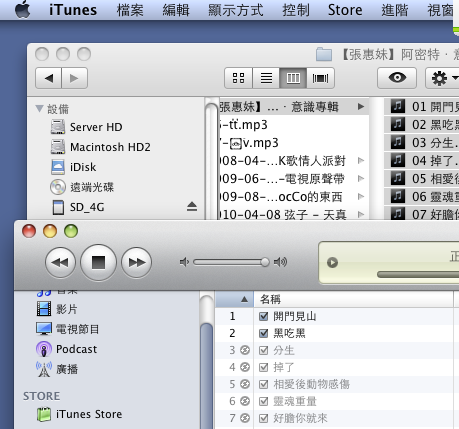Viewport: 459px width, 429px height.
Task: Open the Store menu
Action: (345, 10)
